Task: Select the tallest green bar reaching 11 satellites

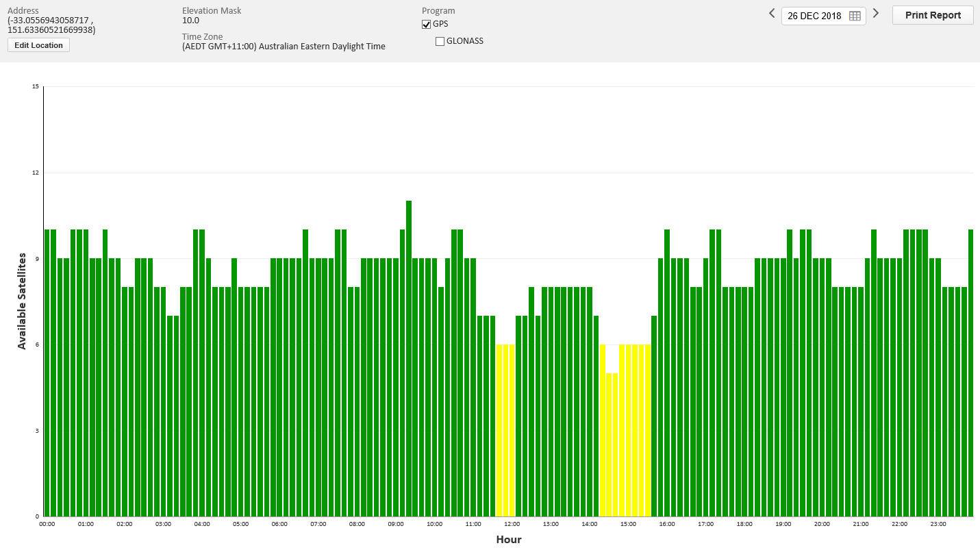Action: click(x=409, y=356)
